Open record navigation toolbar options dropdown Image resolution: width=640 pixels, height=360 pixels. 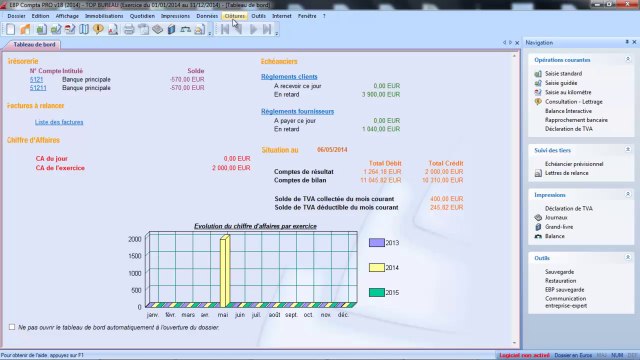[x=276, y=33]
